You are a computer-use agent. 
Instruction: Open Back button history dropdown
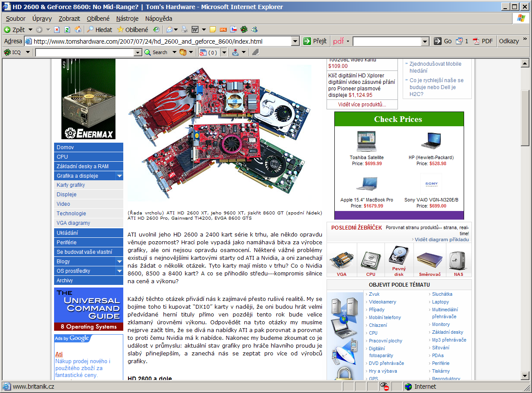[x=30, y=30]
